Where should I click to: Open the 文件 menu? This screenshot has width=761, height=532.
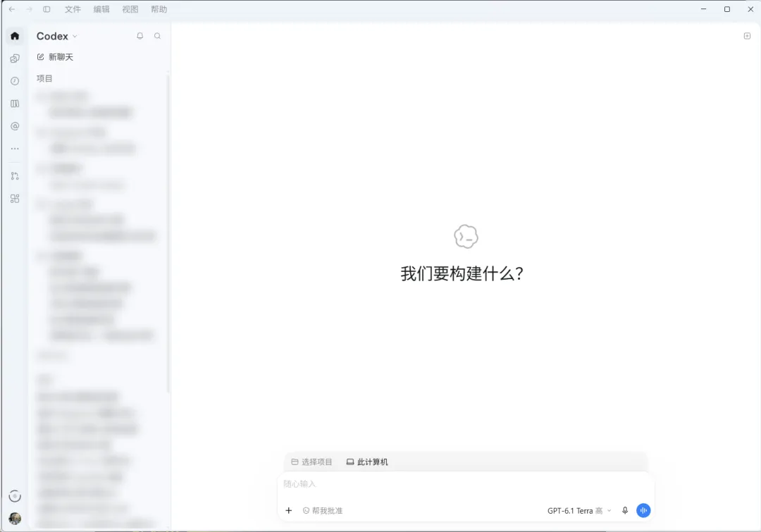tap(73, 9)
